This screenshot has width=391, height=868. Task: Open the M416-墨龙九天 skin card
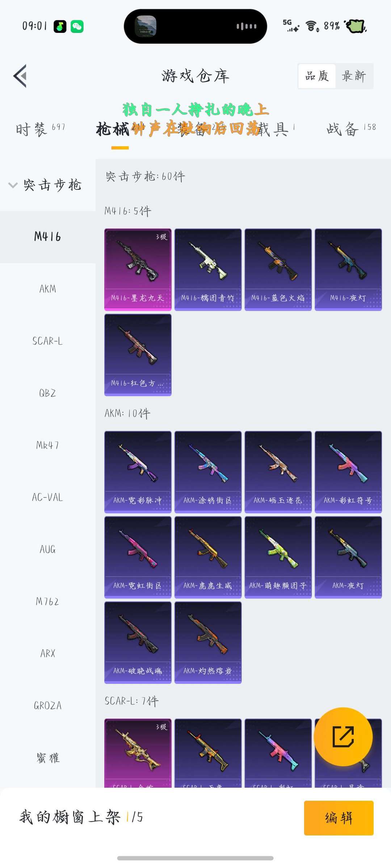(x=138, y=269)
